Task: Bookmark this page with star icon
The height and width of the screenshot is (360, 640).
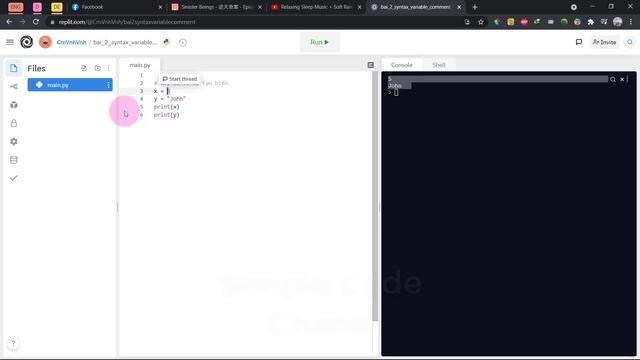Action: [x=481, y=22]
